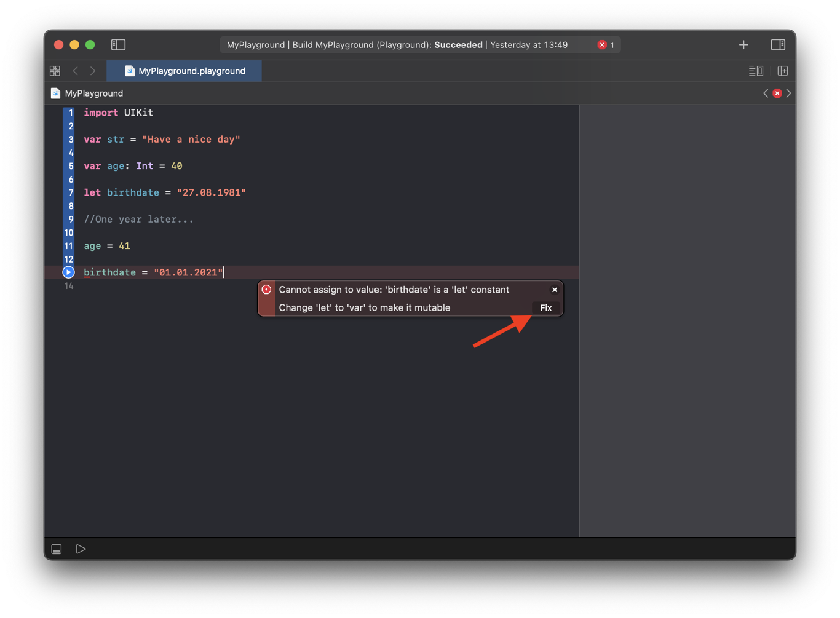Viewport: 840px width, 618px height.
Task: Click the 'let' keyword on line 7
Action: click(x=92, y=192)
